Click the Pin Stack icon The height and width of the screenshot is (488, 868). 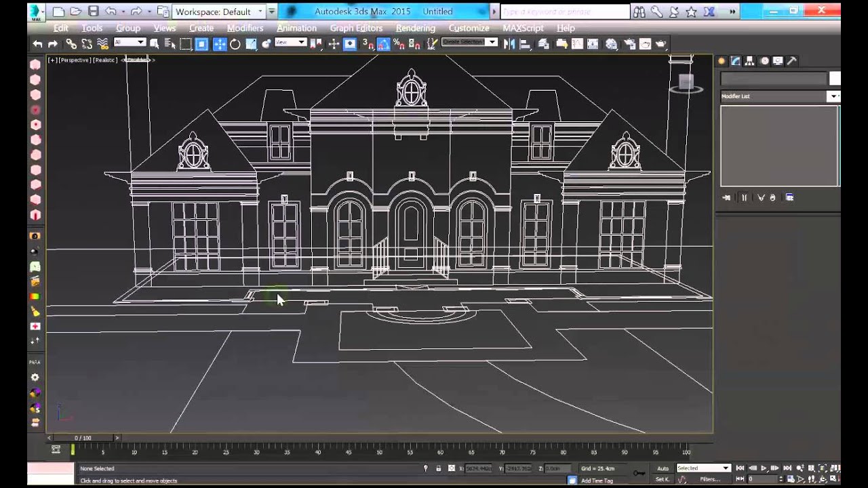click(x=726, y=197)
